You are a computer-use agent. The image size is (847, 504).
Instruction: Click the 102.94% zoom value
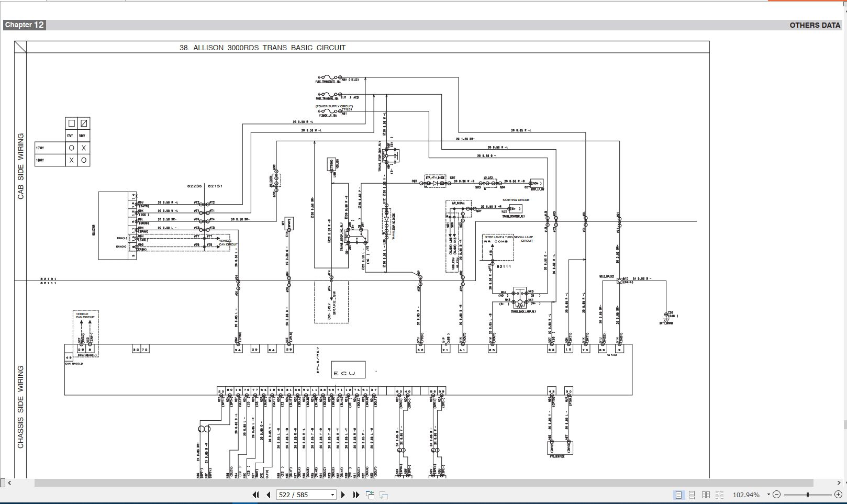[x=746, y=495]
